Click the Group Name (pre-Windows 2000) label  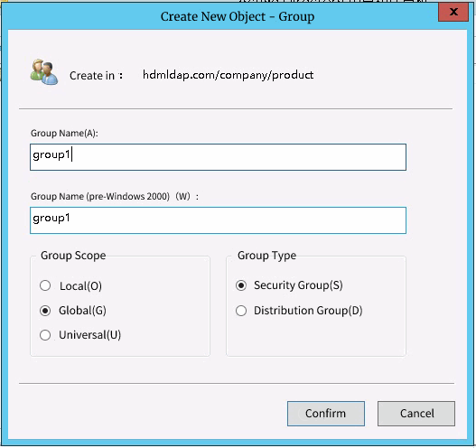point(115,196)
